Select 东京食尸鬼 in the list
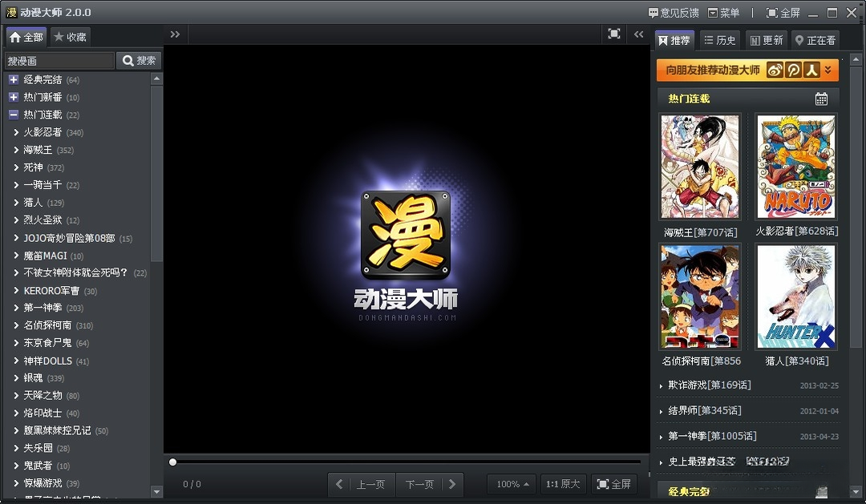Image resolution: width=866 pixels, height=504 pixels. tap(47, 343)
